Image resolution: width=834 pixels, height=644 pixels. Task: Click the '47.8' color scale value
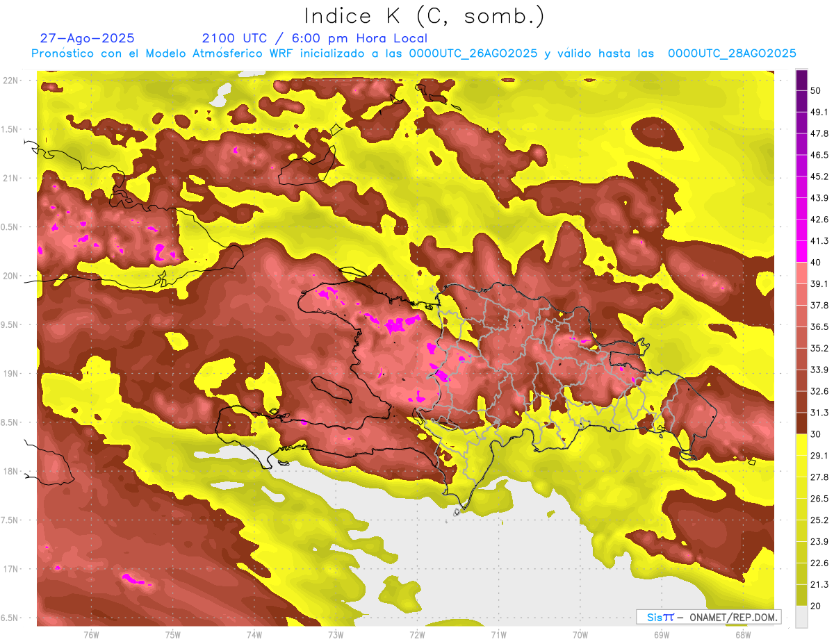[819, 133]
